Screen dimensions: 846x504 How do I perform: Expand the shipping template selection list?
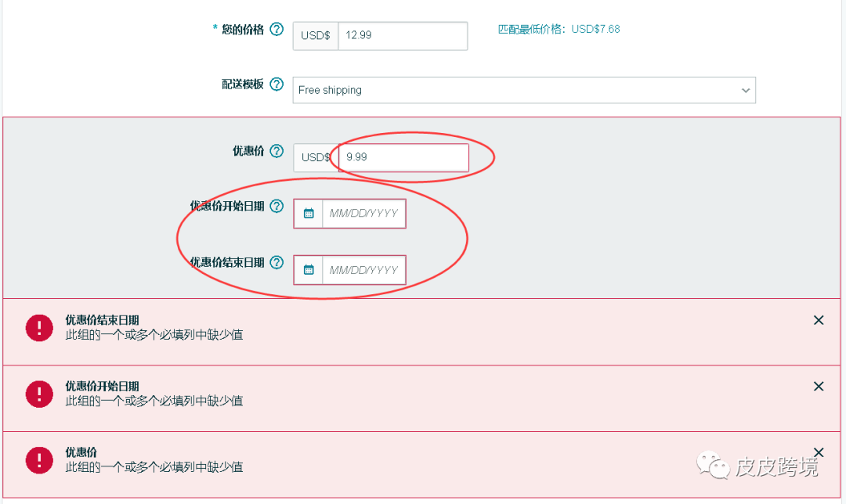click(x=745, y=90)
